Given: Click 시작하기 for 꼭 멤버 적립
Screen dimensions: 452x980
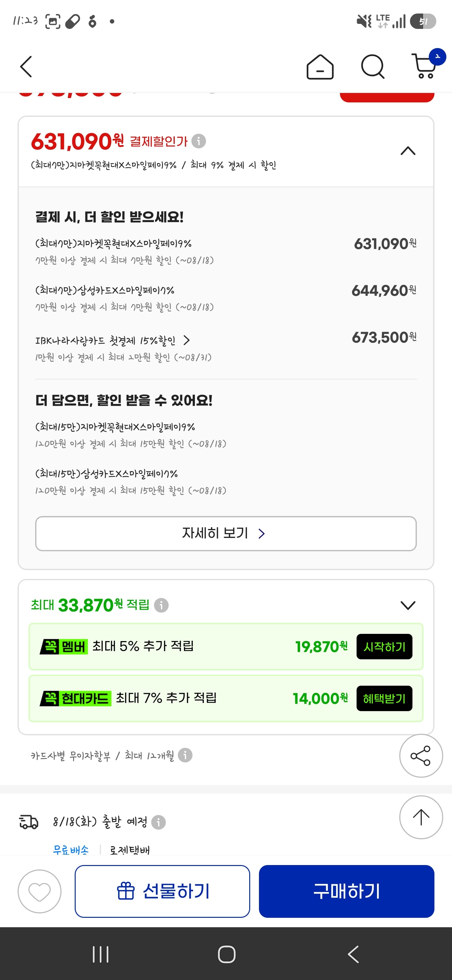Looking at the screenshot, I should tap(384, 646).
